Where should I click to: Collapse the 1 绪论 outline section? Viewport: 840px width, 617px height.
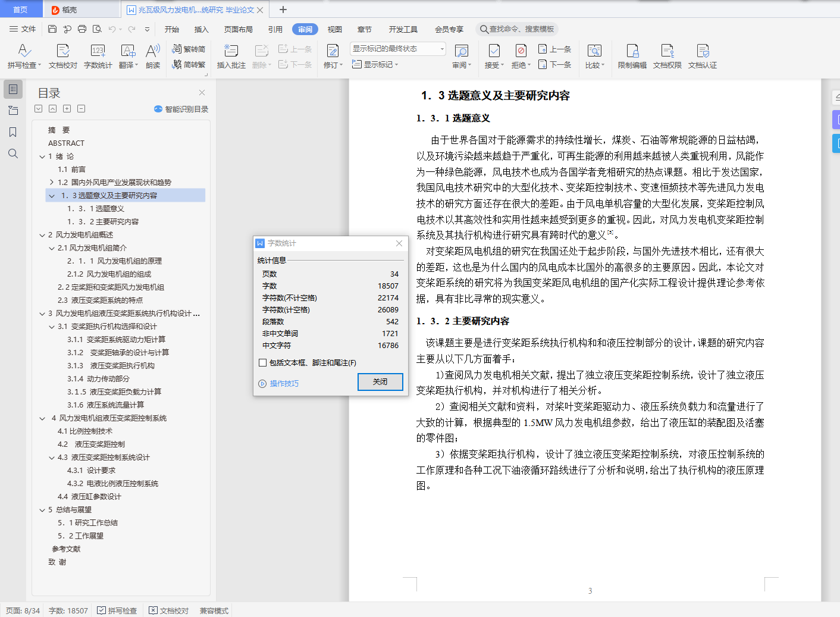click(42, 156)
